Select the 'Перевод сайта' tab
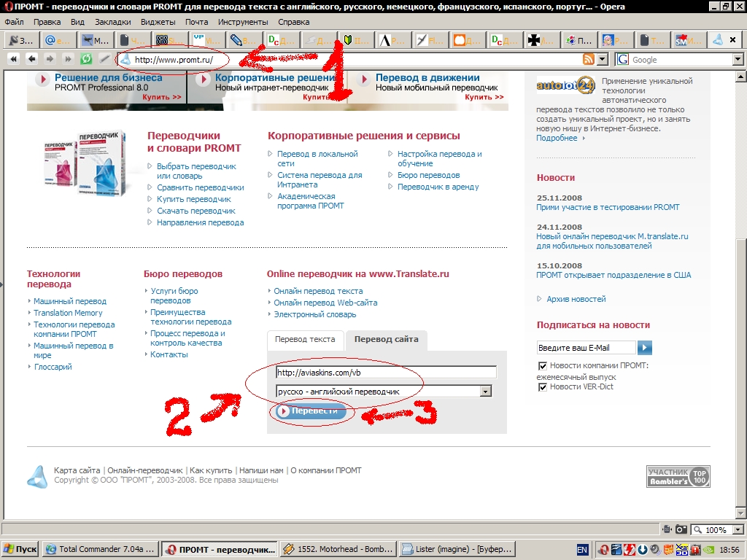 pos(387,340)
